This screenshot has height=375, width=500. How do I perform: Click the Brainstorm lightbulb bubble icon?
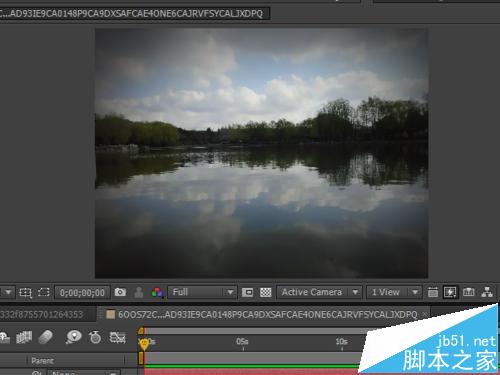tap(73, 337)
